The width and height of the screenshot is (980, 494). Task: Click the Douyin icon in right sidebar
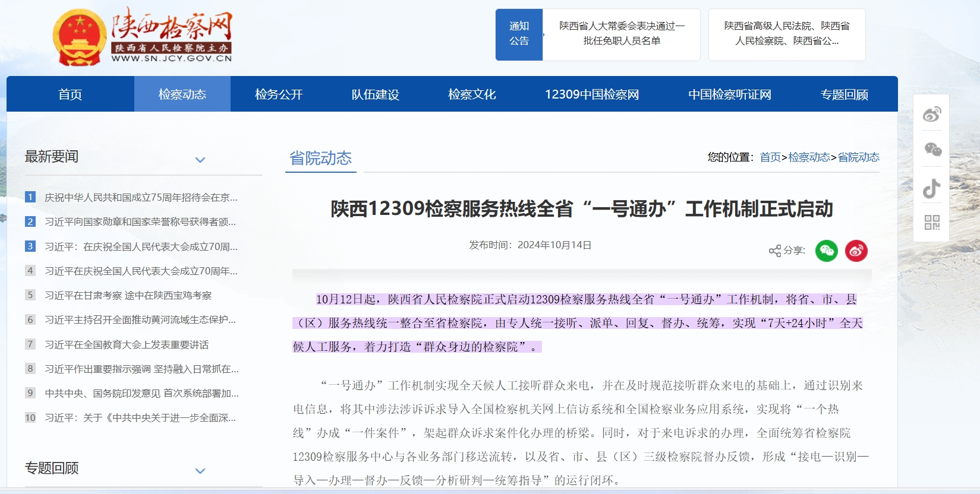pos(931,188)
